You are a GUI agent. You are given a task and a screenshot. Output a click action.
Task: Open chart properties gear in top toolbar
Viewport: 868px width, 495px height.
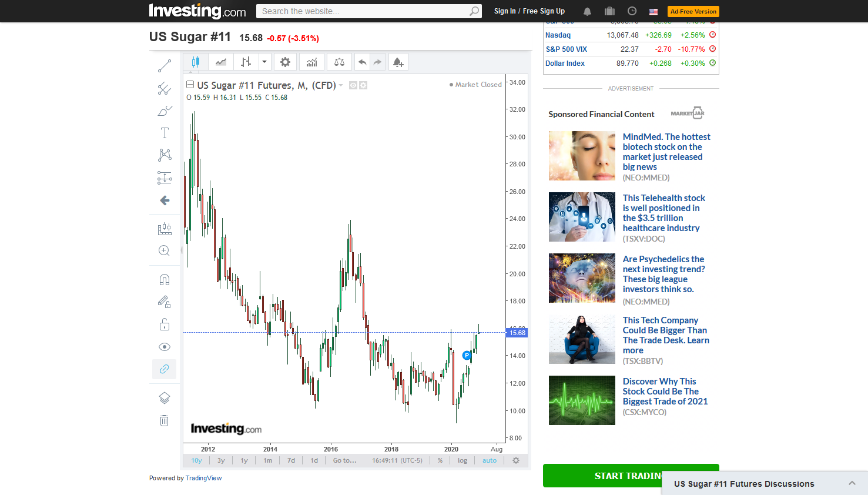click(285, 62)
